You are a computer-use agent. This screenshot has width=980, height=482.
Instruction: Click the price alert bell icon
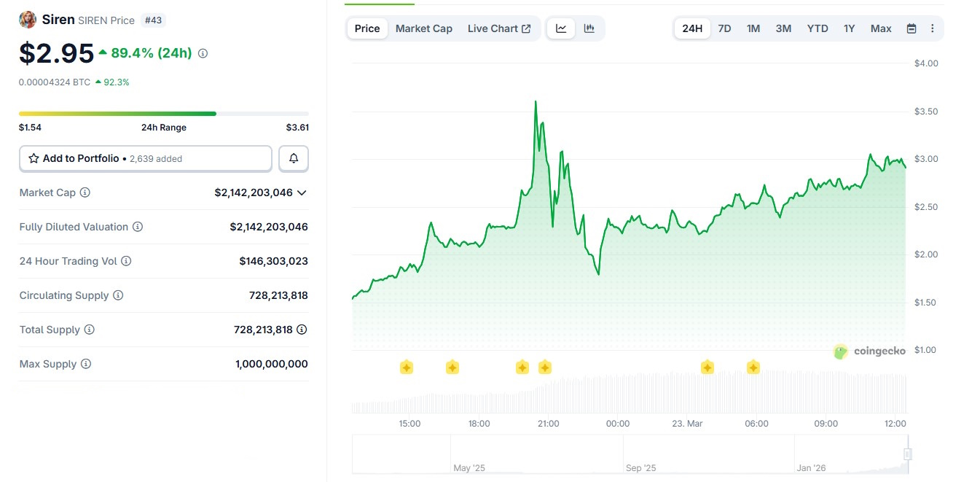[294, 158]
